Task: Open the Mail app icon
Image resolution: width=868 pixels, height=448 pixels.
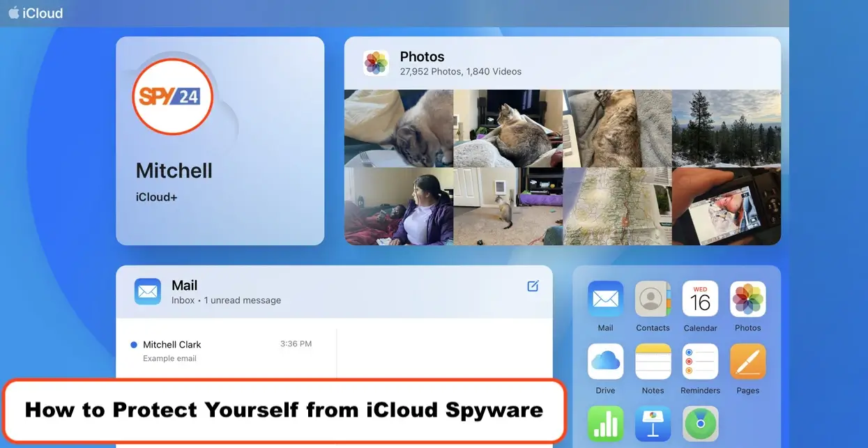Action: click(605, 299)
